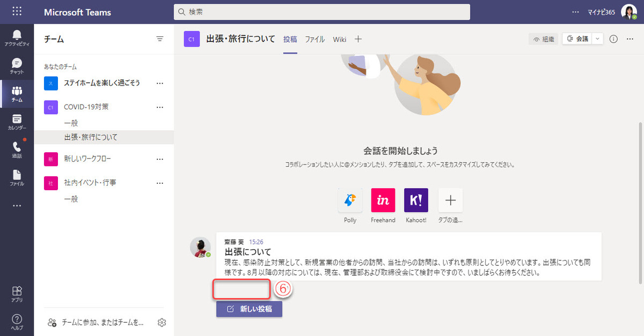Open the Chat section
Screen dimensions: 644x336
coord(17,66)
